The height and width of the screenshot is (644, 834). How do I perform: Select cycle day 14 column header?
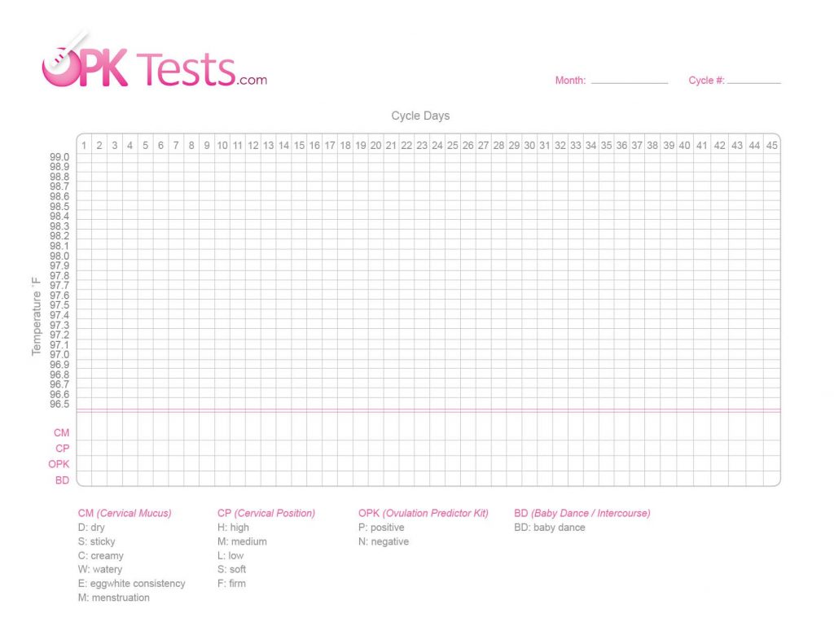283,145
